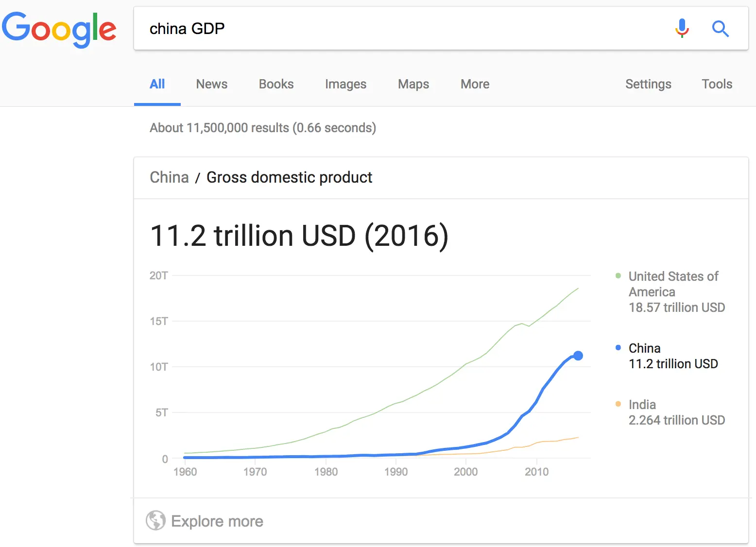
Task: Switch to the Maps tab
Action: [x=413, y=84]
